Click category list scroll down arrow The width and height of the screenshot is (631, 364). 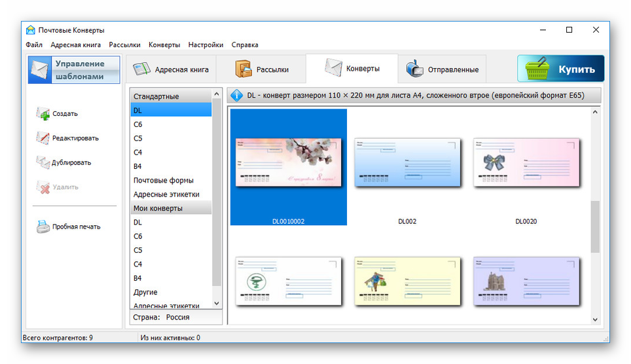click(217, 303)
